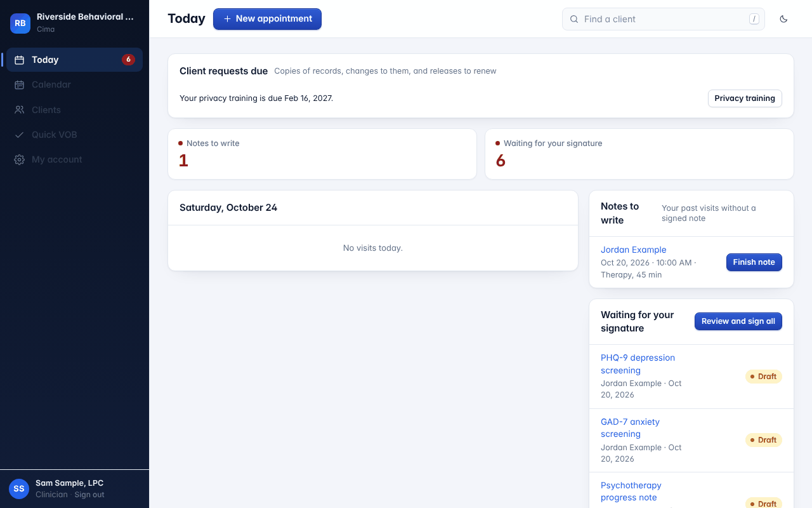Image resolution: width=812 pixels, height=508 pixels.
Task: Click the red 6 badge on Today
Action: [128, 60]
